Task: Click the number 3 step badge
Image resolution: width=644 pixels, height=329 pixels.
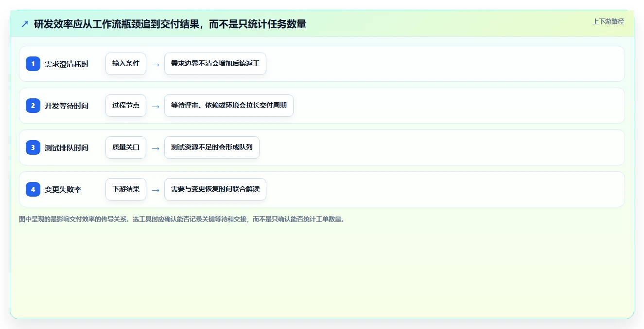Action: pyautogui.click(x=33, y=147)
